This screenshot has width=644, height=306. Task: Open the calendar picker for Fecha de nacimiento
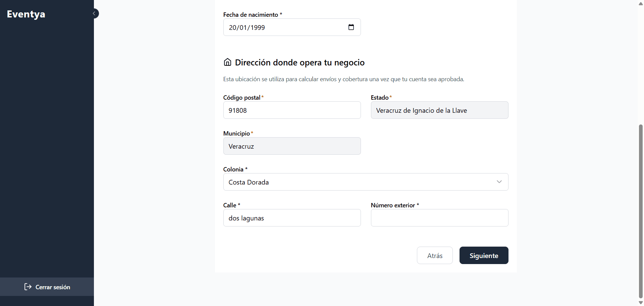[351, 27]
